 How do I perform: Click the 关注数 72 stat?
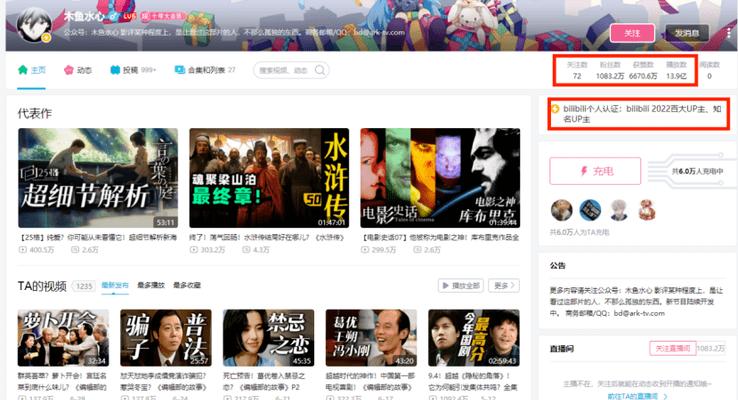577,70
